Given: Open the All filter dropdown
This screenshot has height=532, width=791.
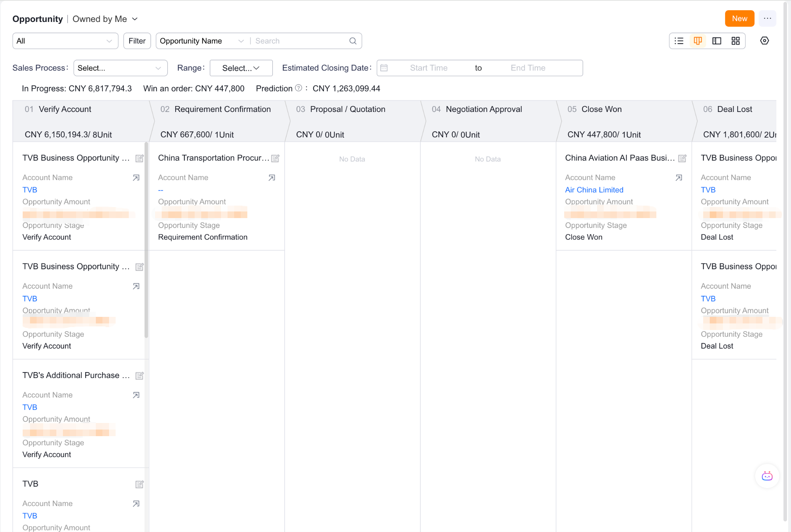Looking at the screenshot, I should (65, 41).
